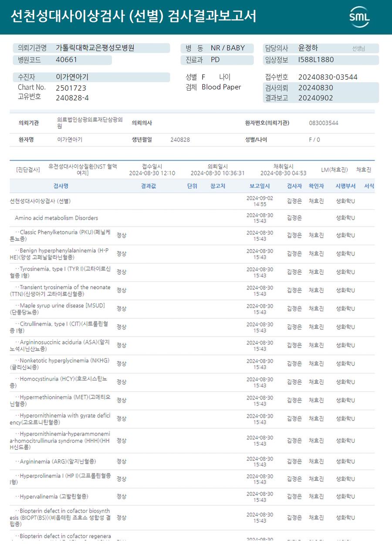392x554 pixels.
Task: Click the '확인자' column header
Action: click(316, 186)
